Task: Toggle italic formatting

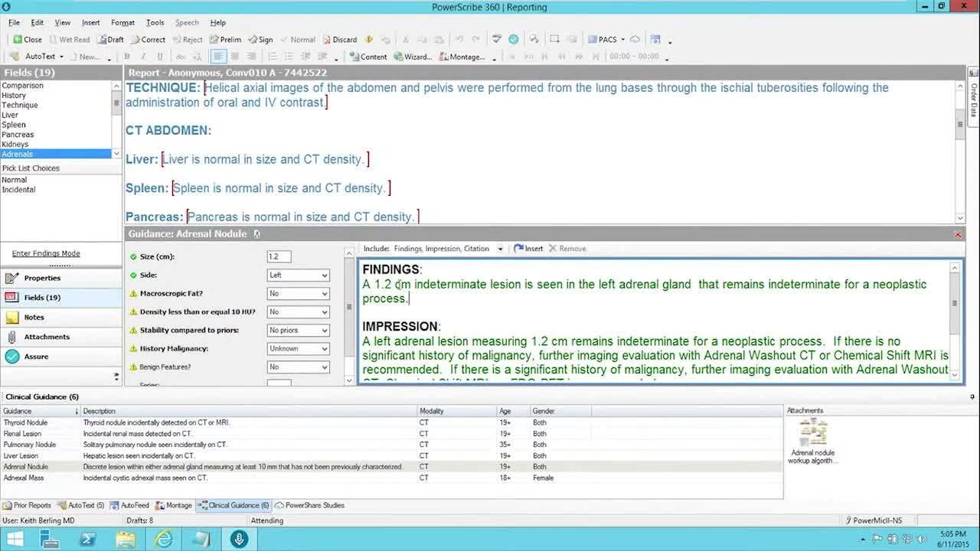Action: click(x=143, y=57)
